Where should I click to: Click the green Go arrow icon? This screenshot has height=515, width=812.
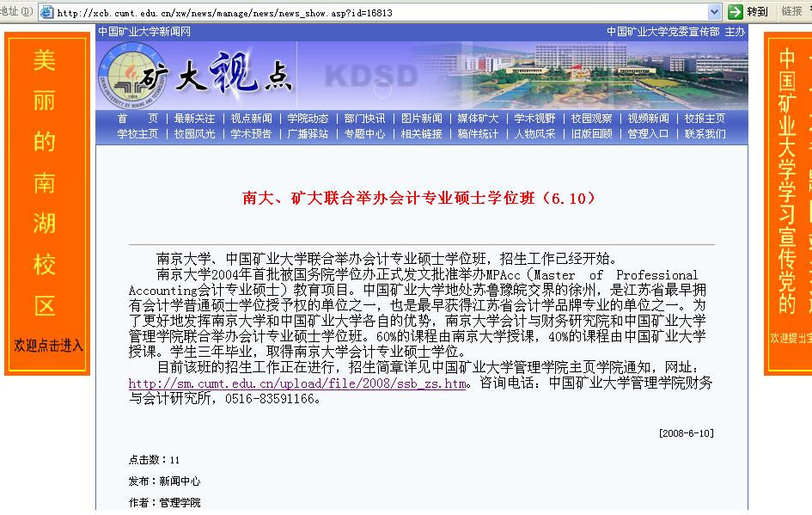[x=736, y=11]
